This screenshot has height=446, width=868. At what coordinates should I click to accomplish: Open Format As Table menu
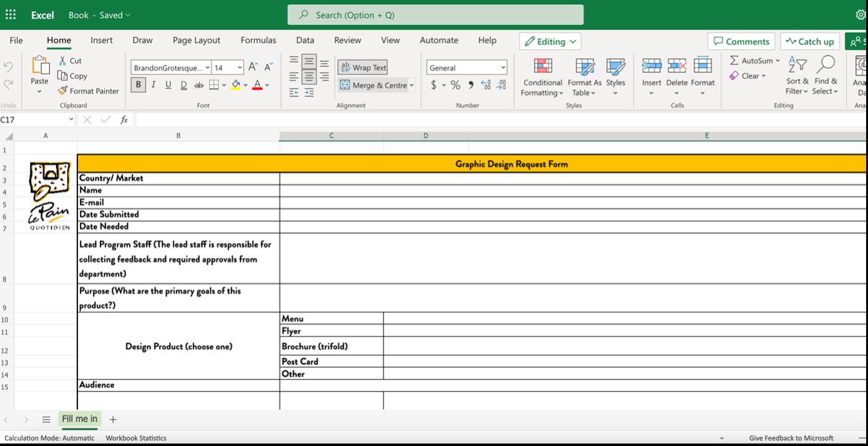584,77
